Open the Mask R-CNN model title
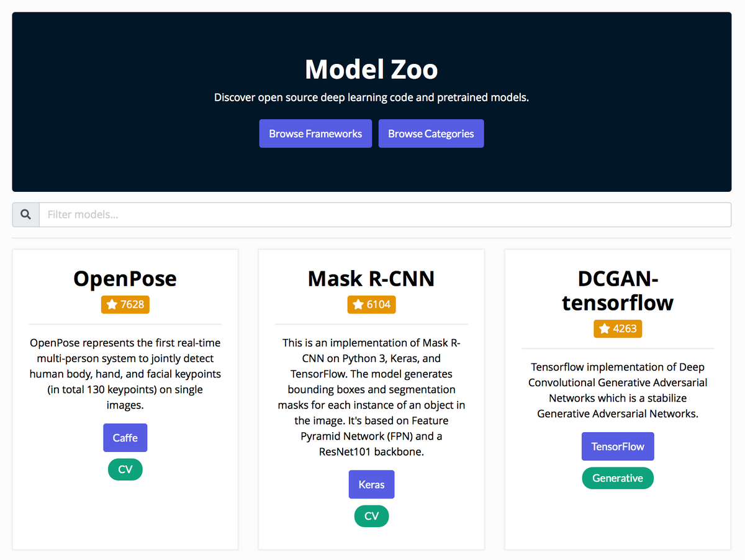Screen dimensions: 745x560 click(x=371, y=278)
